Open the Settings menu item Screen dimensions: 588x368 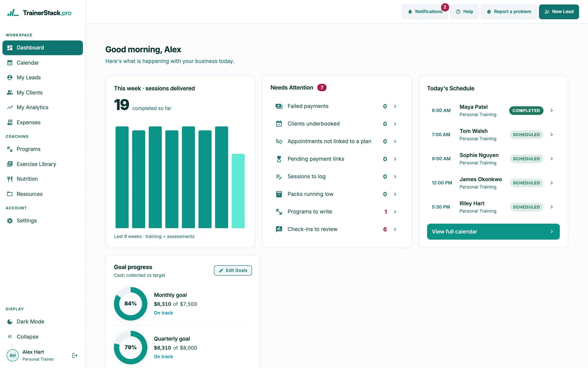click(x=42, y=221)
